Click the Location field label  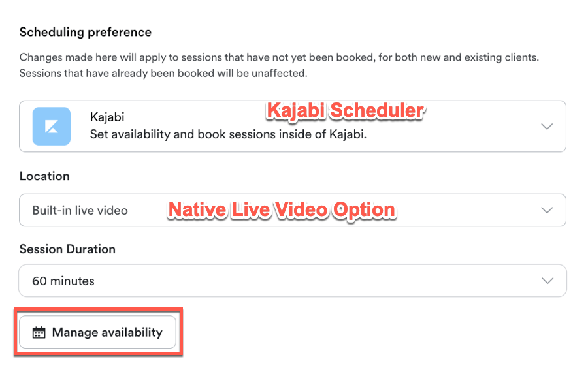pos(44,176)
